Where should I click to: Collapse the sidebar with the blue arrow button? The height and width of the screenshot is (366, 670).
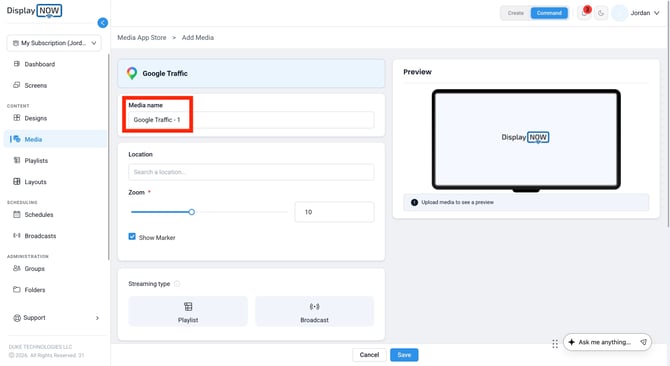pos(103,23)
